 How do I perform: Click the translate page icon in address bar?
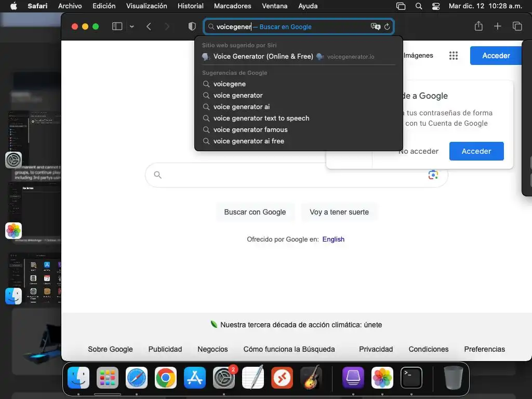click(x=375, y=26)
